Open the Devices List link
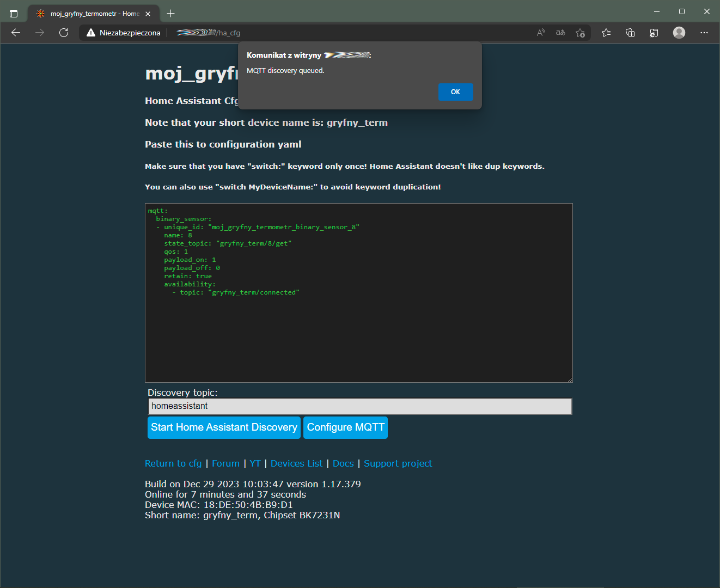The image size is (720, 588). pyautogui.click(x=296, y=463)
